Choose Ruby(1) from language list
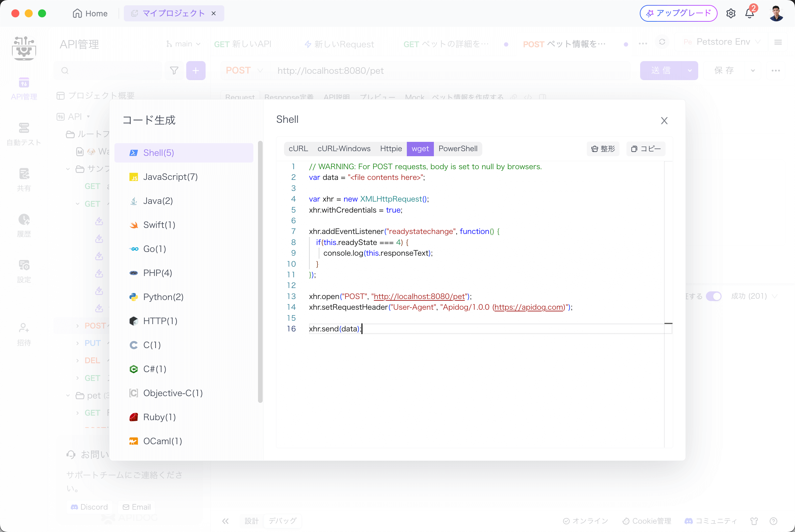Viewport: 795px width, 532px height. point(184,417)
